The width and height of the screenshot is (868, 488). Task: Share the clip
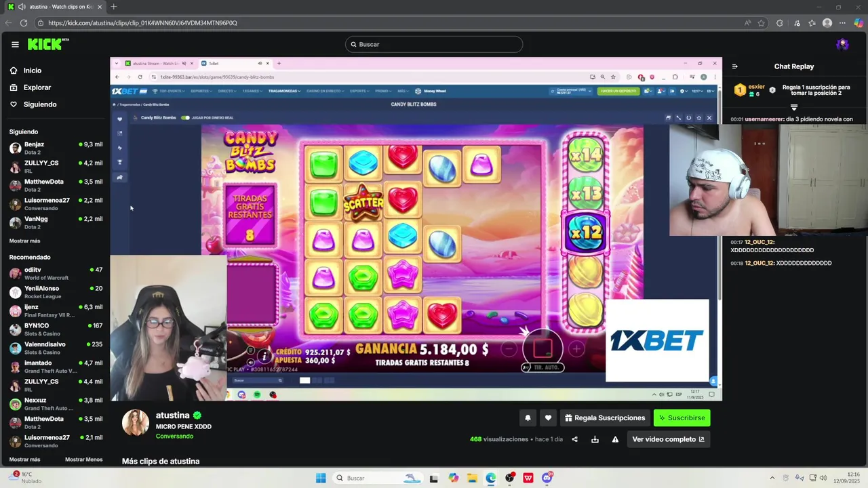(574, 439)
